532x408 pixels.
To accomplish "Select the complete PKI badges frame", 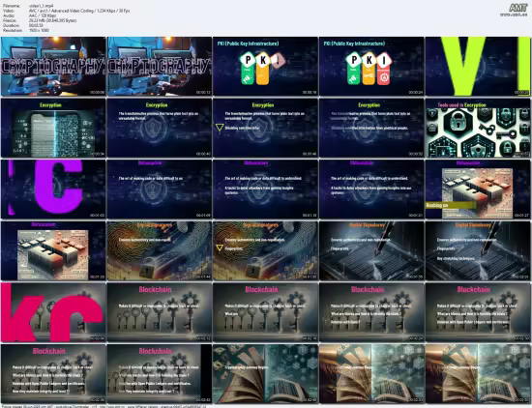I will point(371,67).
